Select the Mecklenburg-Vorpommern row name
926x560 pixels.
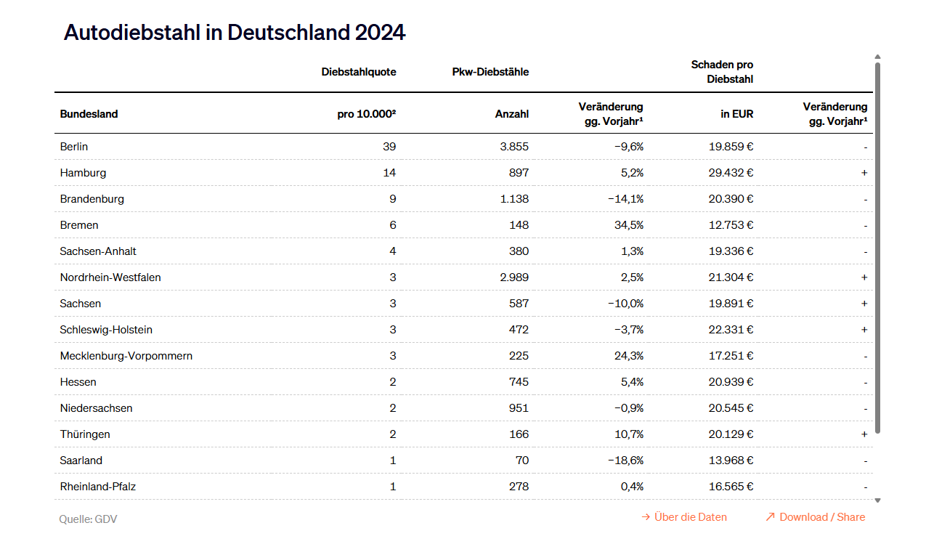tap(126, 356)
